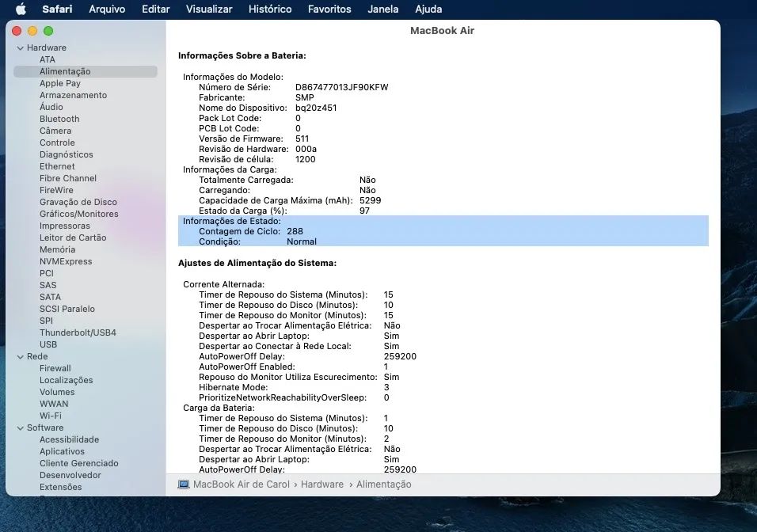
Task: Open the Histórico menu
Action: pyautogui.click(x=270, y=9)
